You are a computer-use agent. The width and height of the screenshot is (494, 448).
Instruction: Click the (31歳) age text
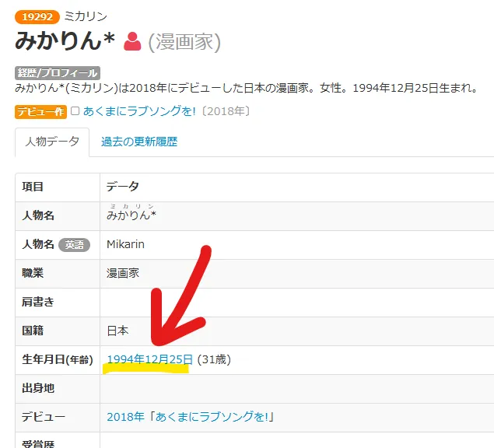214,359
